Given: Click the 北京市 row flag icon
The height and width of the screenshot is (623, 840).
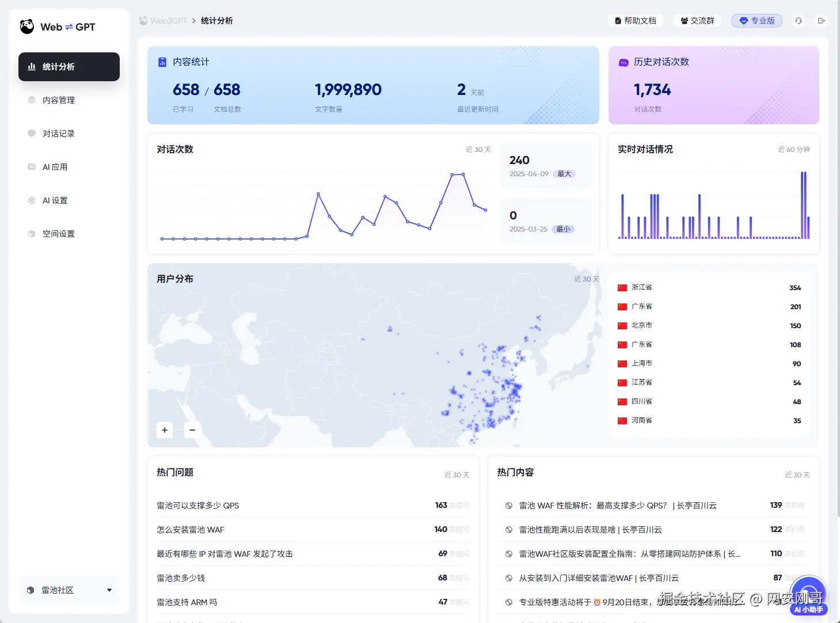Looking at the screenshot, I should (x=622, y=325).
